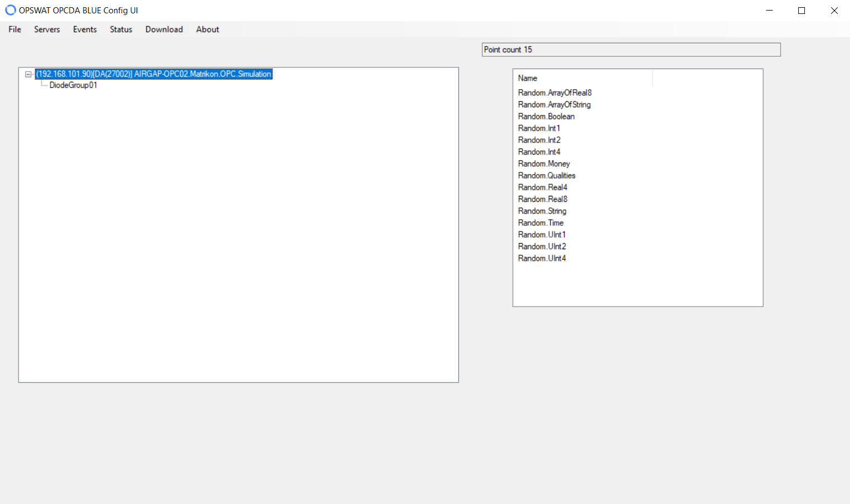The width and height of the screenshot is (850, 504).
Task: Maximize the OPCDA BLUE Config window
Action: point(802,10)
